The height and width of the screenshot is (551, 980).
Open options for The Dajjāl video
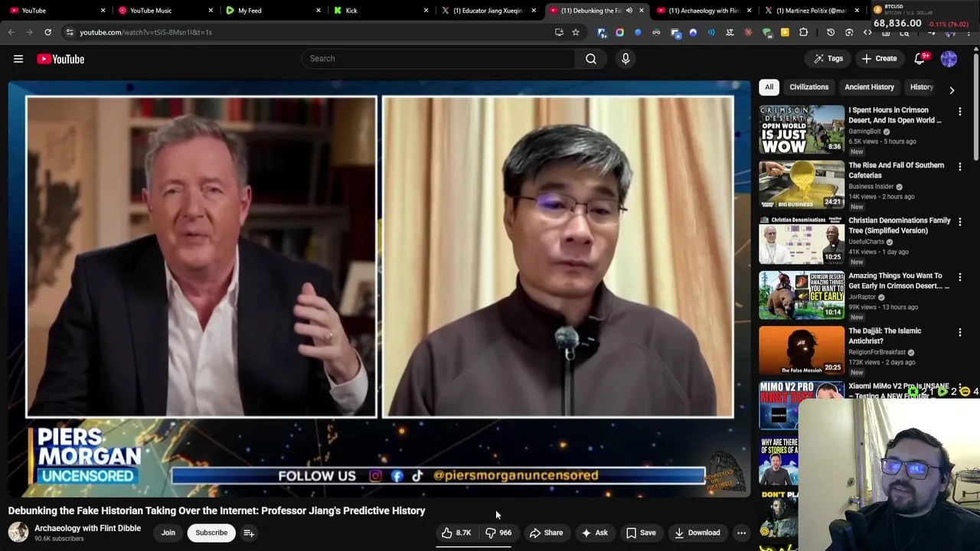(x=959, y=332)
